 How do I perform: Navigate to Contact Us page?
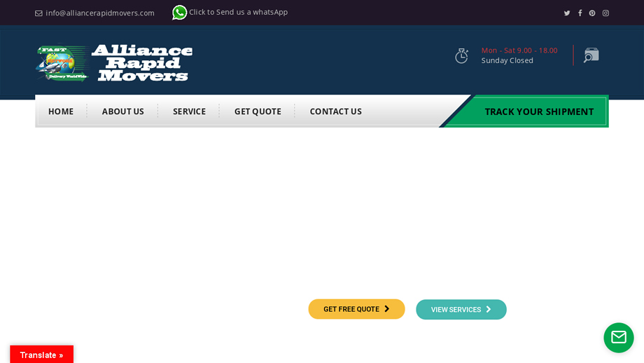tap(335, 111)
